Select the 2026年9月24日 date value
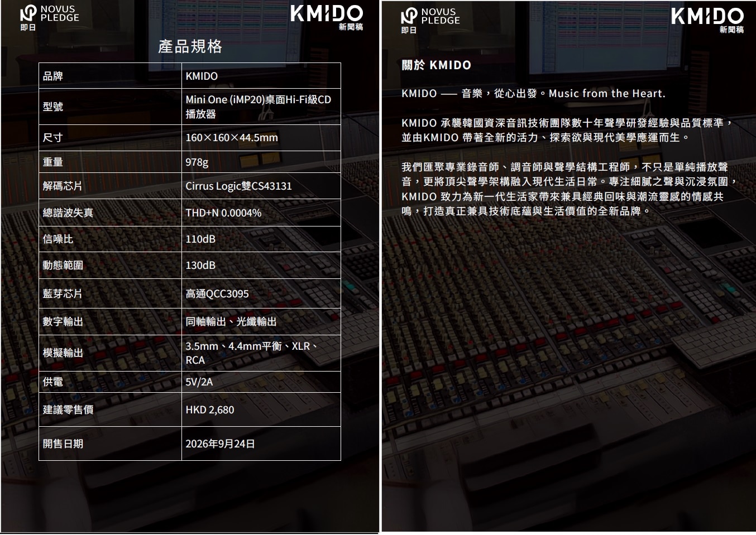This screenshot has height=535, width=756. coord(221,444)
